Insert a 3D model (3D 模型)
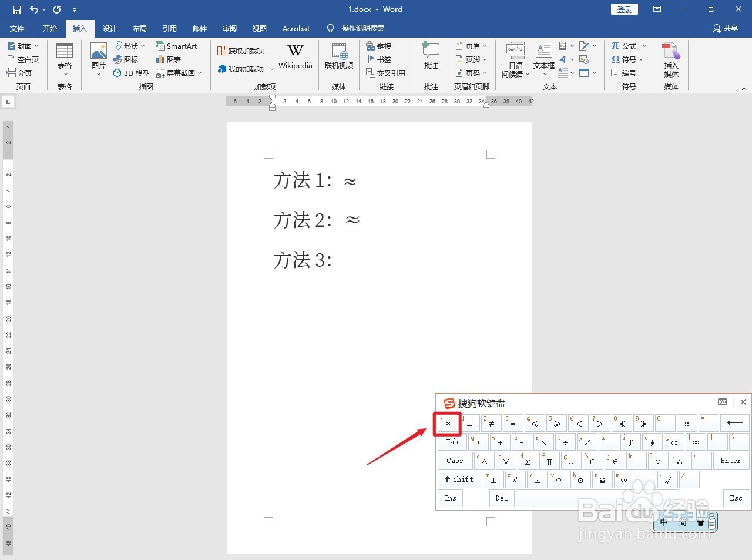The width and height of the screenshot is (752, 560). tap(132, 73)
